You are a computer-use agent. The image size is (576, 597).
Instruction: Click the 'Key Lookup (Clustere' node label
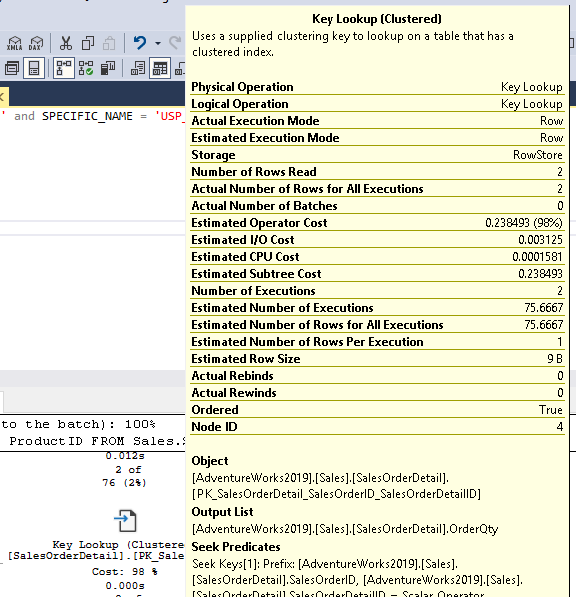coord(118,545)
